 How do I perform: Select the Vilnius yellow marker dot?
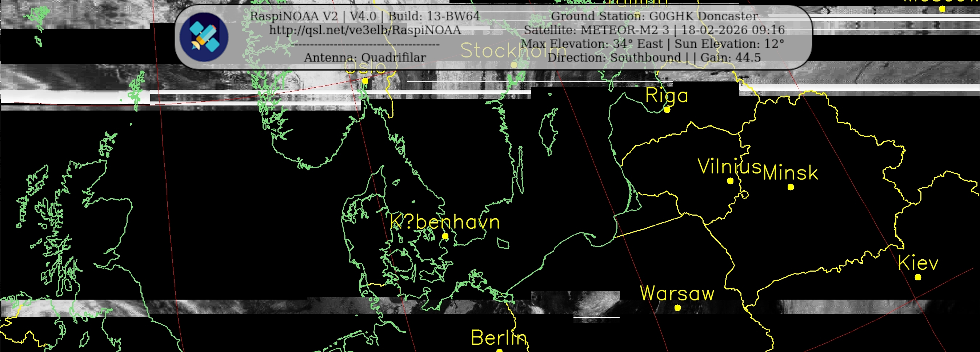tap(730, 181)
